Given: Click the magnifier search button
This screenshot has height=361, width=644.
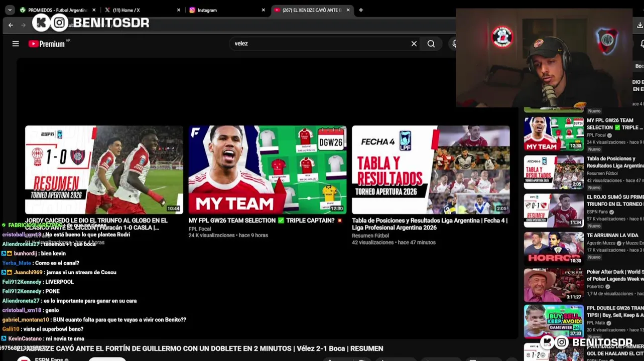Looking at the screenshot, I should [431, 44].
